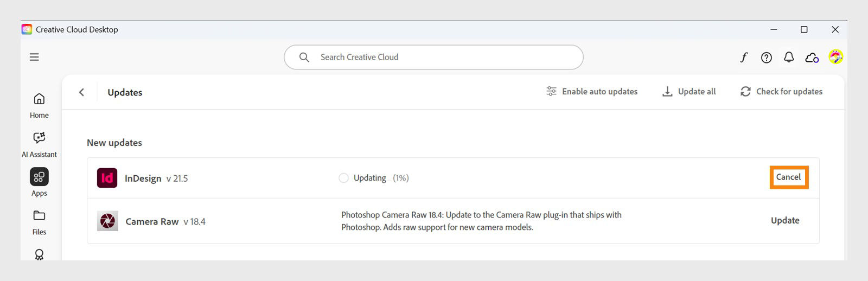Click the InDesign app icon
The height and width of the screenshot is (281, 868).
(107, 178)
